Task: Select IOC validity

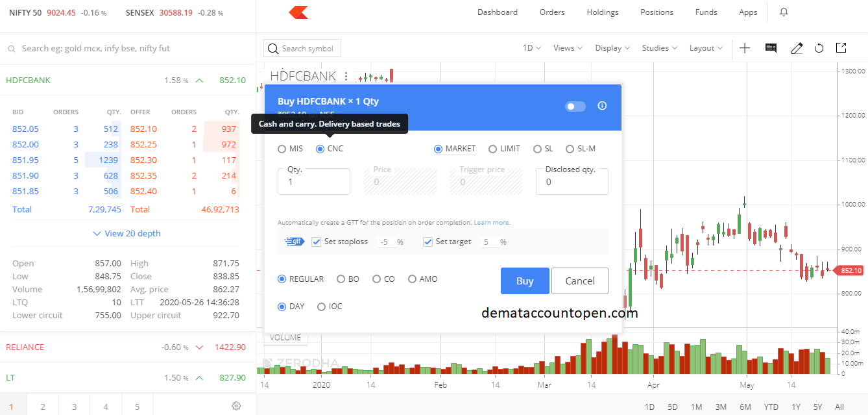Action: [x=330, y=307]
